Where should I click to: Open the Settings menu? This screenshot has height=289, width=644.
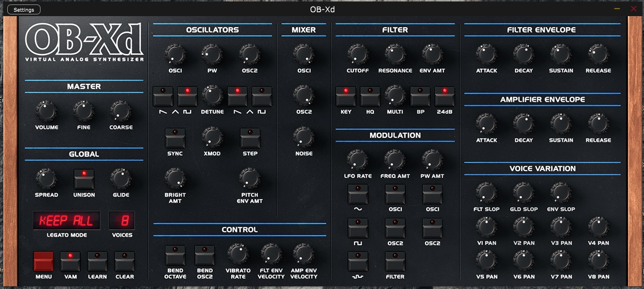pos(23,9)
